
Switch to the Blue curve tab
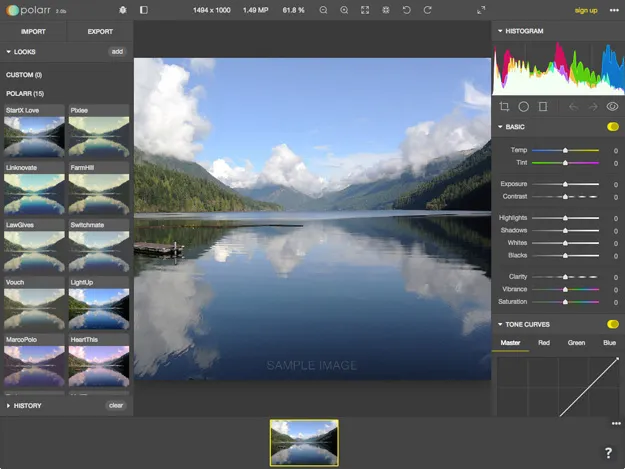[x=609, y=343]
